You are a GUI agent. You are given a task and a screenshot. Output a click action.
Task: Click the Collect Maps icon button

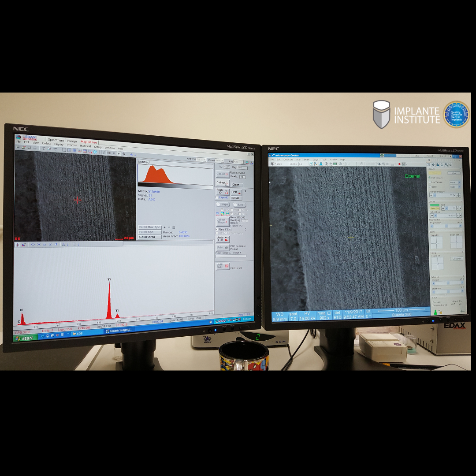pos(223,221)
